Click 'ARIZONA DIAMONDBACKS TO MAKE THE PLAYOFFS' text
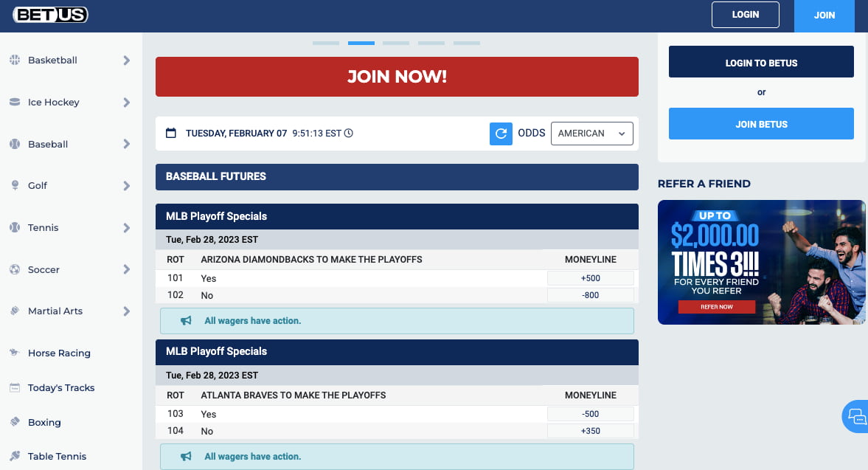868x470 pixels. [312, 260]
